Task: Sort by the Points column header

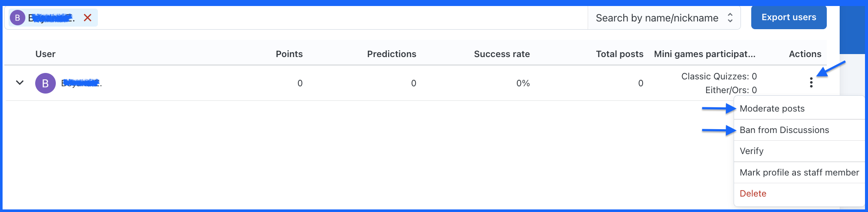Action: click(289, 54)
